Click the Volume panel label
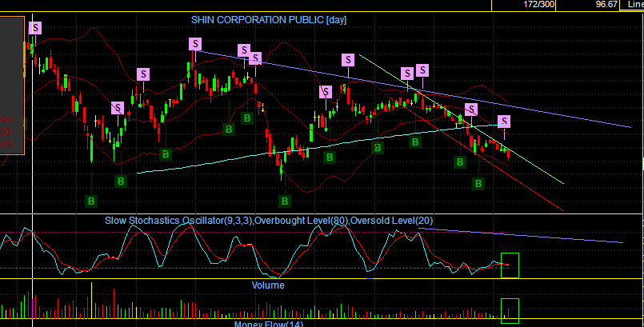The height and width of the screenshot is (327, 644). click(x=268, y=285)
